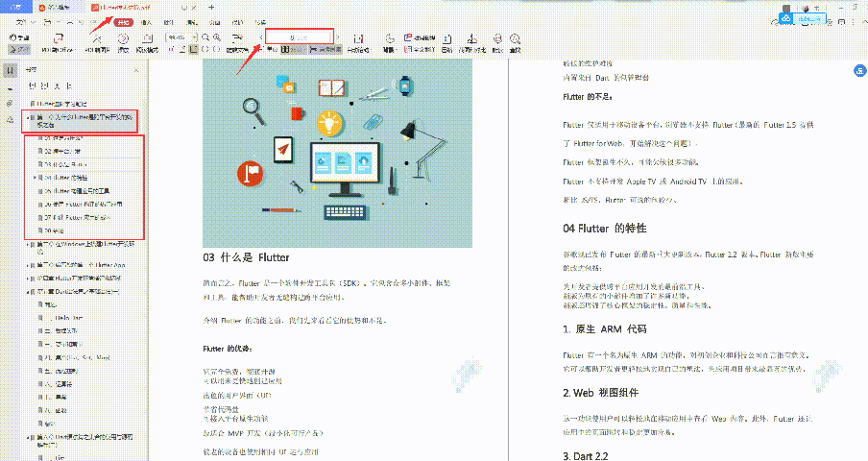Open the PDF to image conversion tool
868x461 pixels.
[97, 42]
